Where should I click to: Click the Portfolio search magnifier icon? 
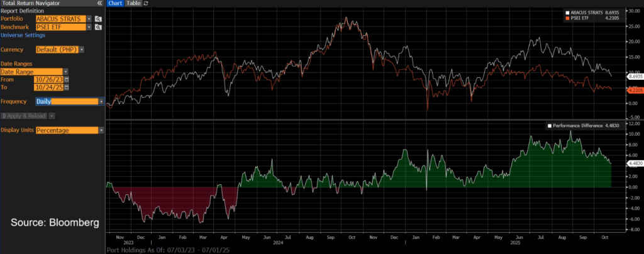coord(99,19)
